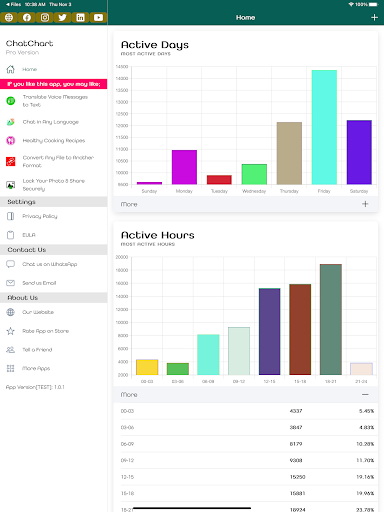This screenshot has width=384, height=512.
Task: Open the Twitter social icon
Action: click(62, 18)
